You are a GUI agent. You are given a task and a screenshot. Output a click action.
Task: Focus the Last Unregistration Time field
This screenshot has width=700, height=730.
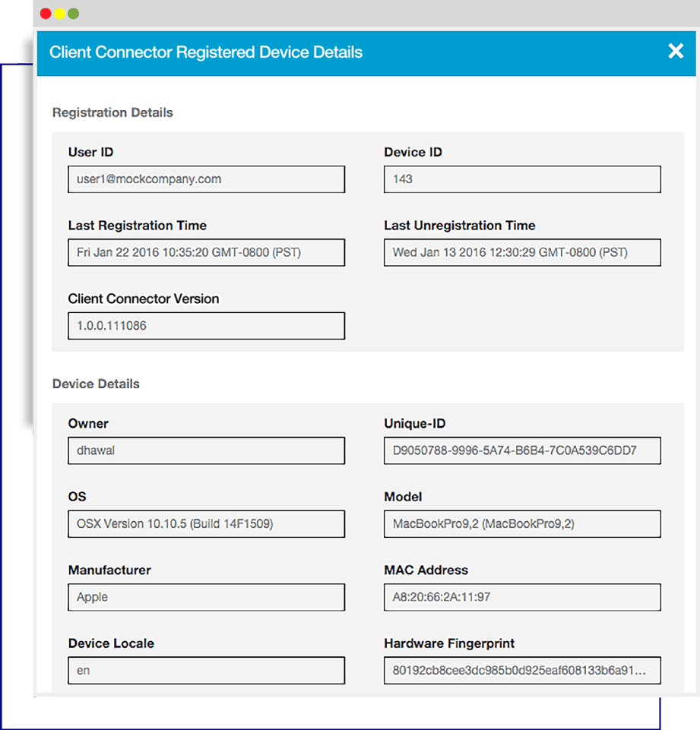click(x=522, y=252)
